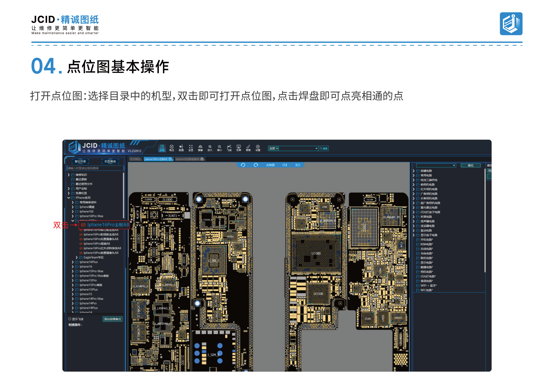Toggle the 实物图 real photo view
Screen dimensions: 554x392
click(x=270, y=165)
